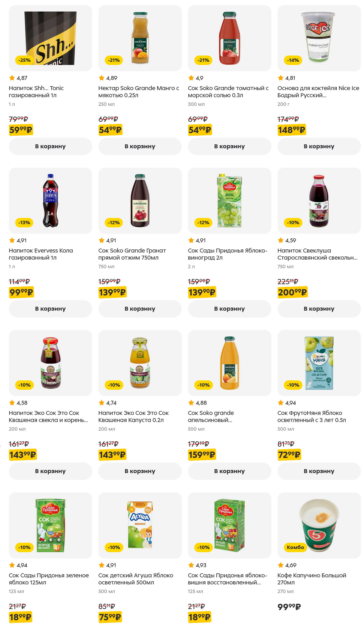Click the star icon beside the 4,59 rating
The height and width of the screenshot is (625, 364).
point(281,240)
